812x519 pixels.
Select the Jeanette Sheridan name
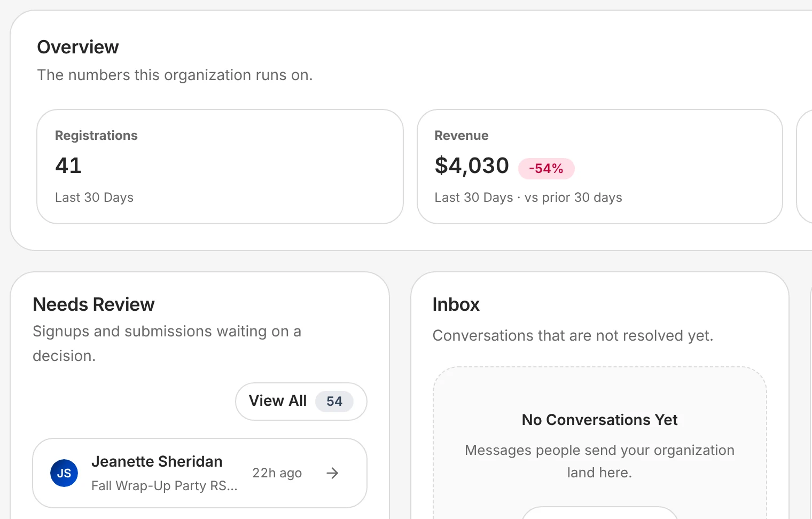point(157,461)
